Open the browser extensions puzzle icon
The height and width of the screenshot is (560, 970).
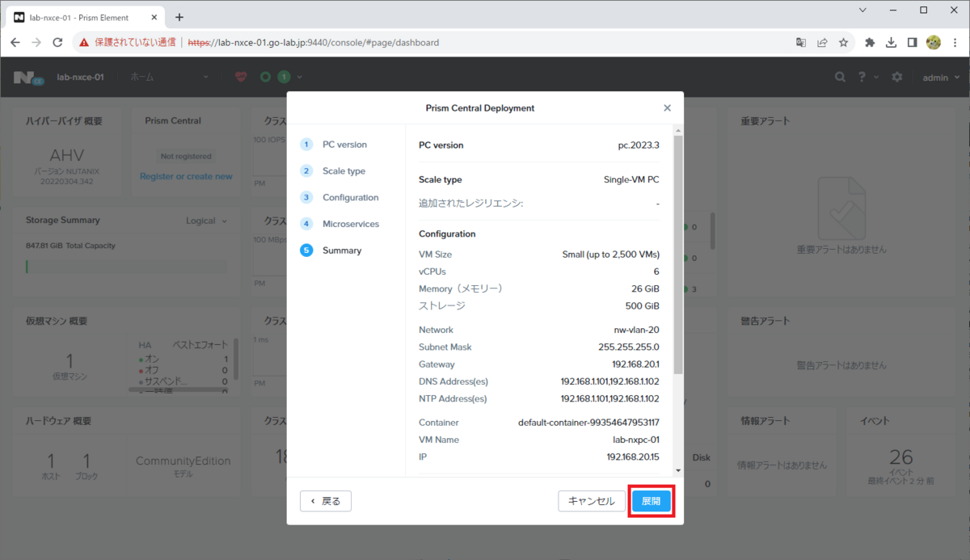tap(871, 42)
